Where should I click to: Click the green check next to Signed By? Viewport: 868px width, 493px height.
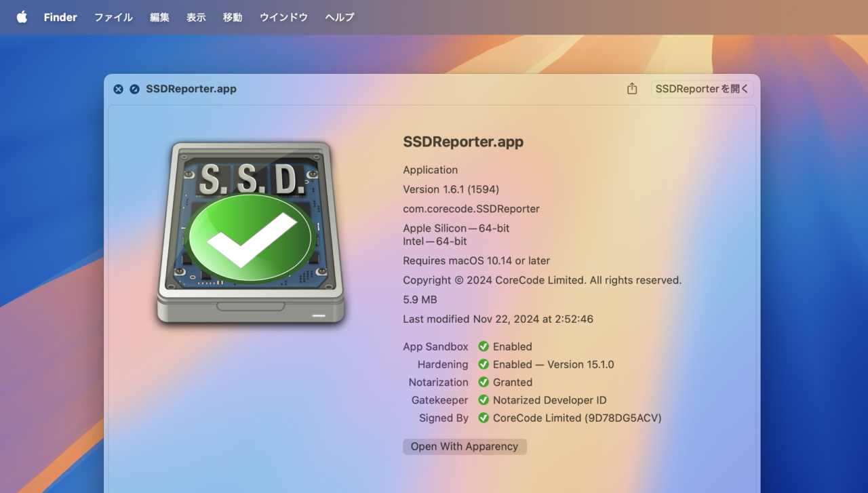[x=484, y=418]
